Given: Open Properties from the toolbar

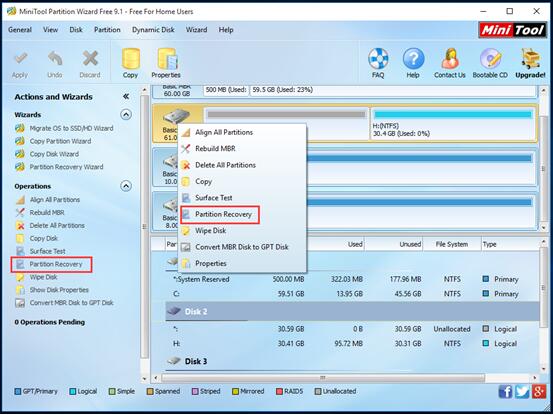Looking at the screenshot, I should point(166,64).
